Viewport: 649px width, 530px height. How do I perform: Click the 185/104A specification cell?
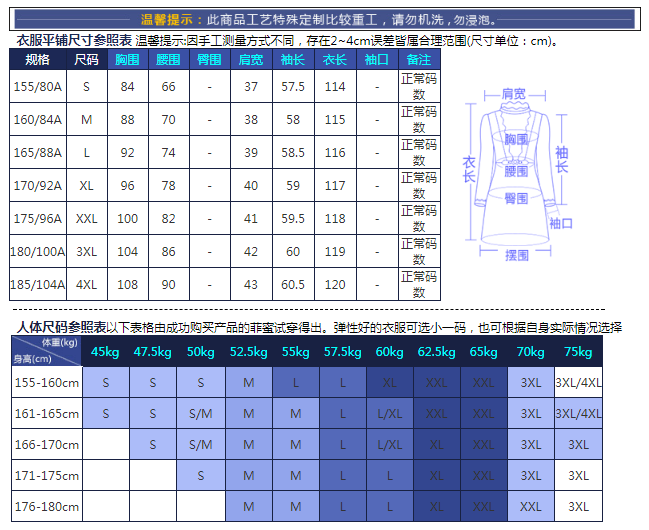pos(37,284)
